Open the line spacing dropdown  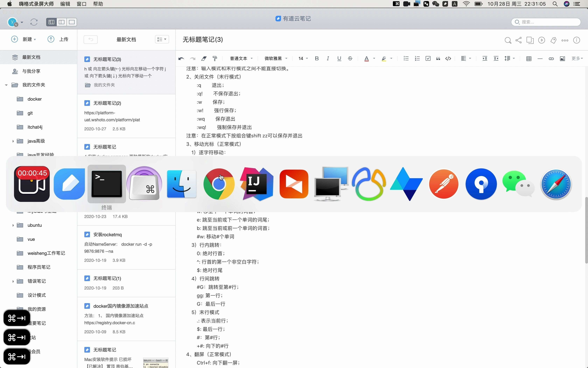(510, 58)
